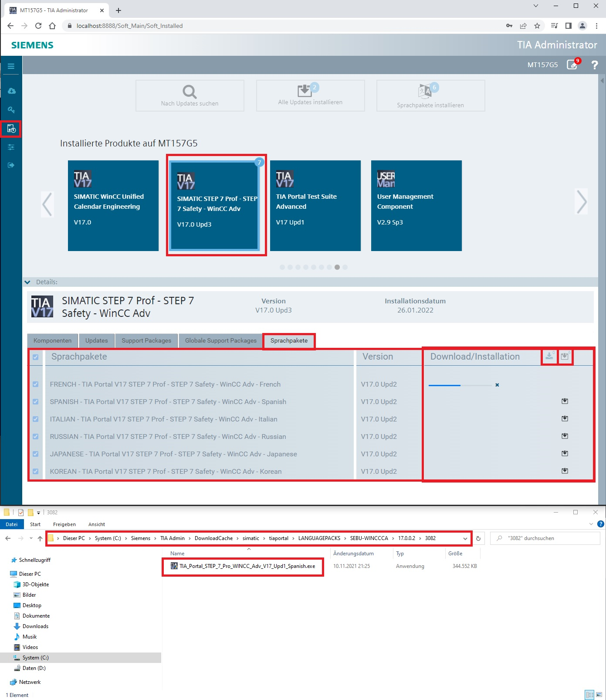Click Alle Updates installieren button
This screenshot has width=606, height=700.
click(x=311, y=95)
